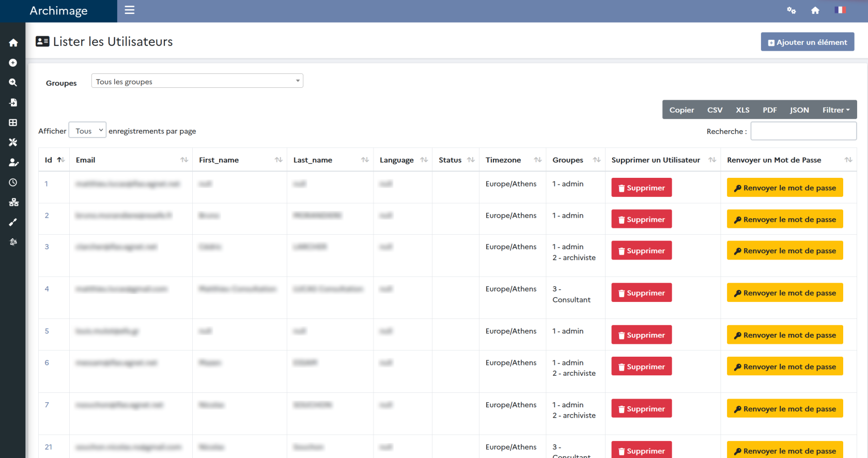Sort by Status column arrows
The width and height of the screenshot is (868, 458).
[471, 160]
